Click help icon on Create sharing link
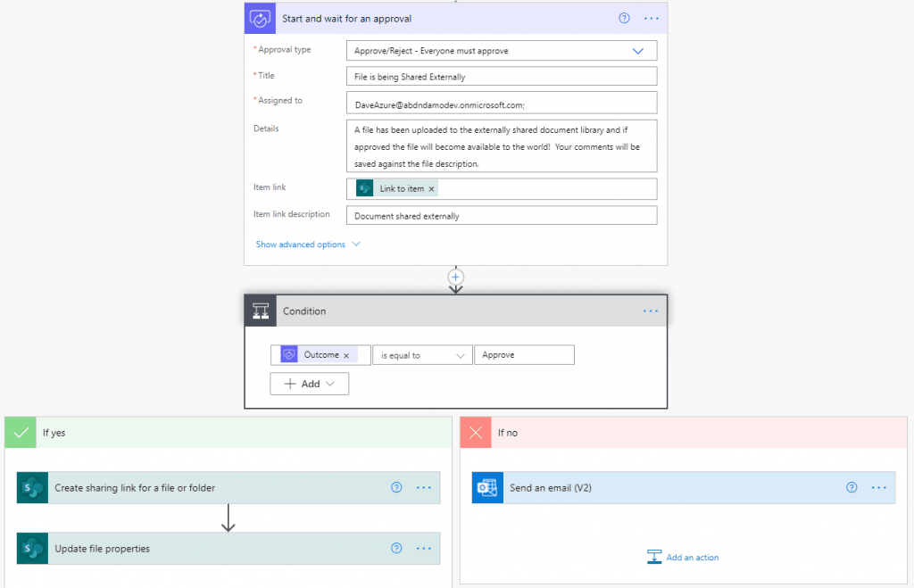914x588 pixels. [396, 488]
